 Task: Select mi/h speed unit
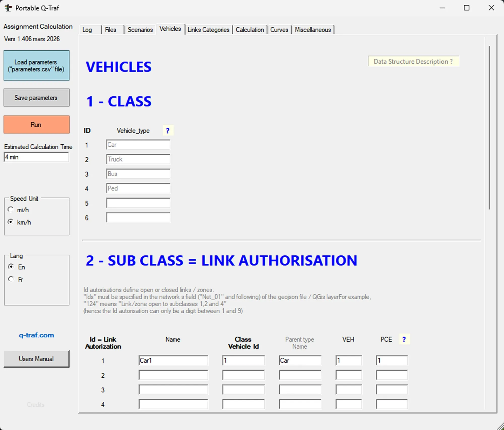click(x=11, y=210)
